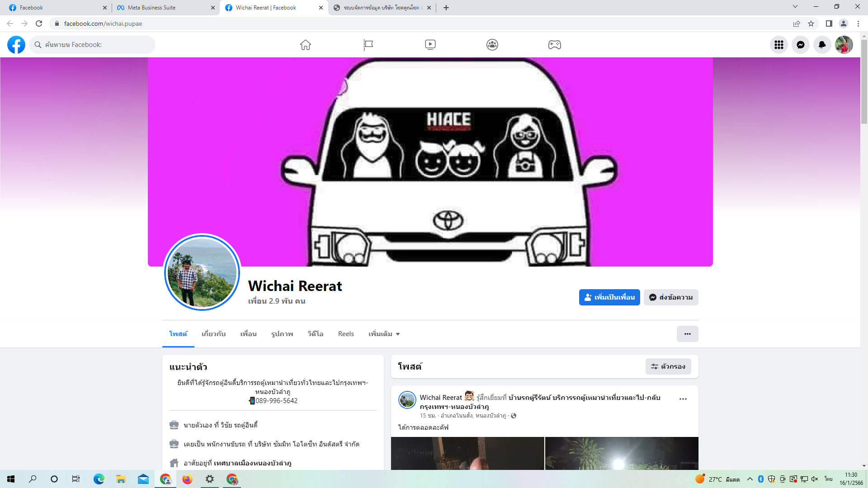This screenshot has width=868, height=488.
Task: Click เพิ่มเป็นเพื่อน add friend button
Action: pyautogui.click(x=609, y=297)
